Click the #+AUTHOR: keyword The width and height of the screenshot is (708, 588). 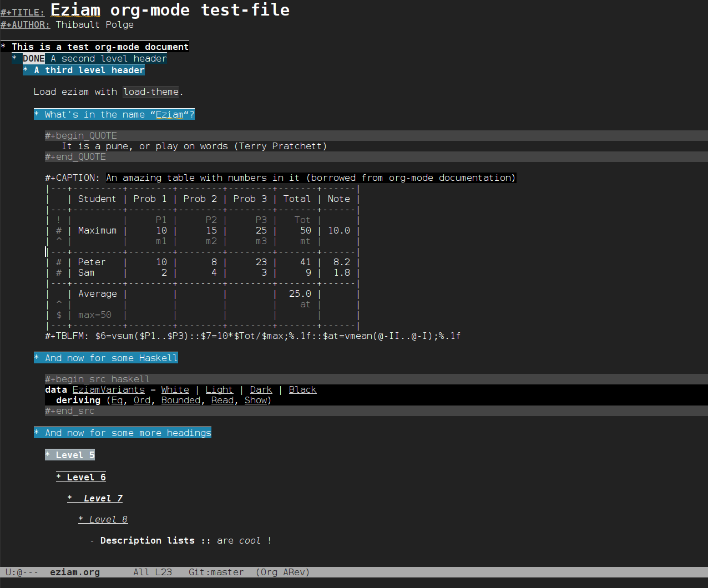(x=26, y=24)
